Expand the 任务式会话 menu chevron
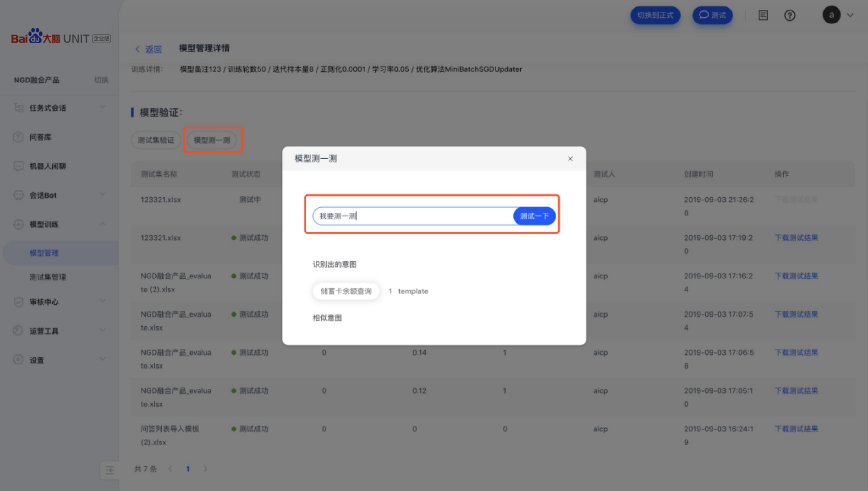Image resolution: width=868 pixels, height=491 pixels. pyautogui.click(x=102, y=107)
